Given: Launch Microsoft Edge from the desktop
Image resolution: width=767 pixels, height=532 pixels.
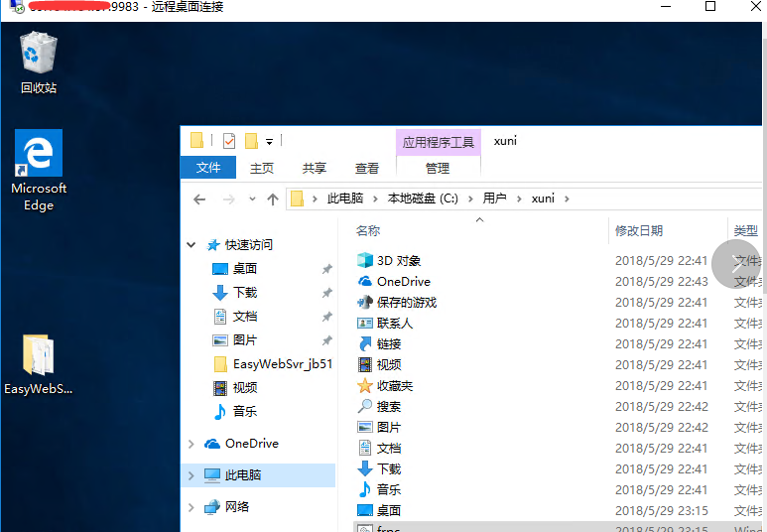Looking at the screenshot, I should click(x=39, y=169).
